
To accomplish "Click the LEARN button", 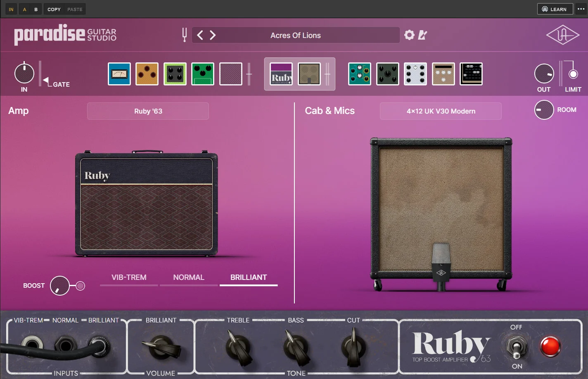I will pos(555,9).
